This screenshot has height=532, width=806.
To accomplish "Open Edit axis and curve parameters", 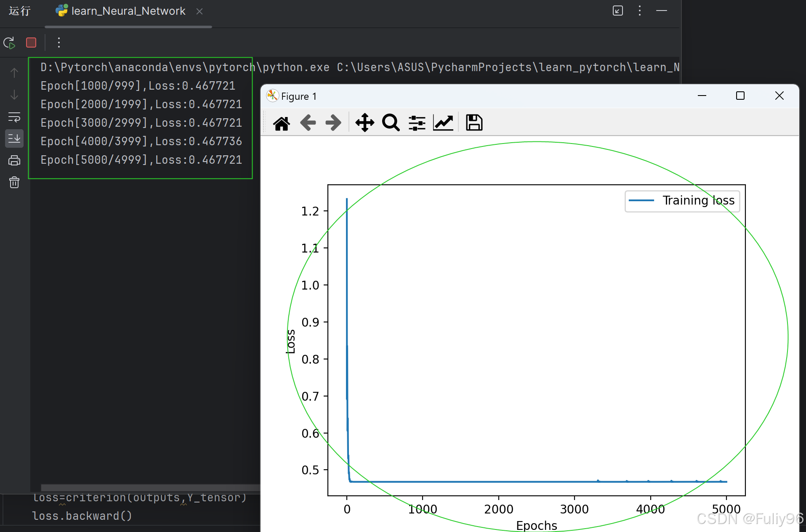I will click(443, 123).
